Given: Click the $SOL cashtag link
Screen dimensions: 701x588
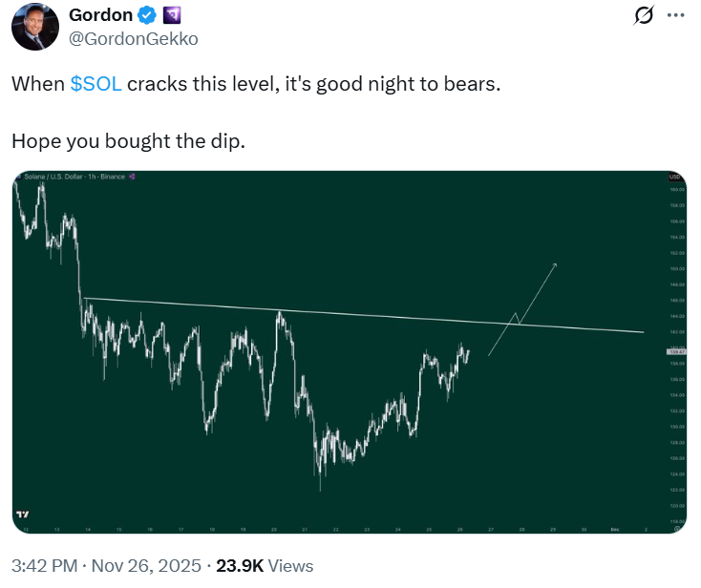Looking at the screenshot, I should (x=96, y=84).
